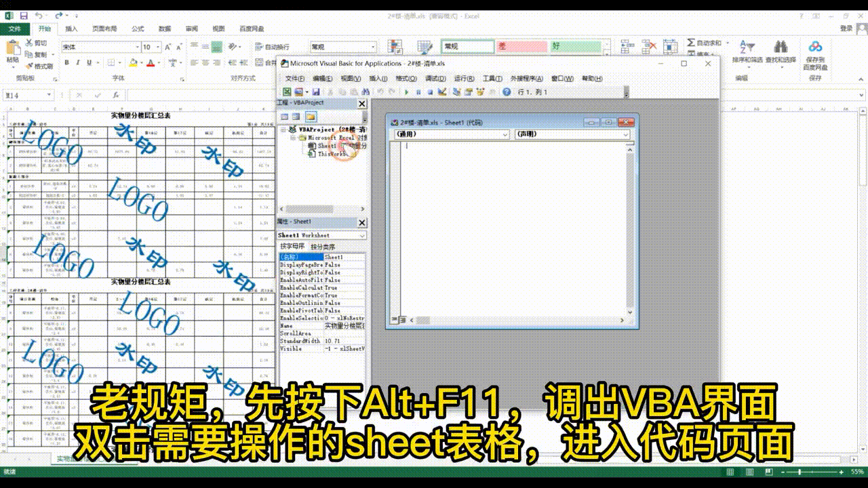868x488 pixels.
Task: Click the Find binoculars icon in VBA toolbar
Action: (364, 91)
